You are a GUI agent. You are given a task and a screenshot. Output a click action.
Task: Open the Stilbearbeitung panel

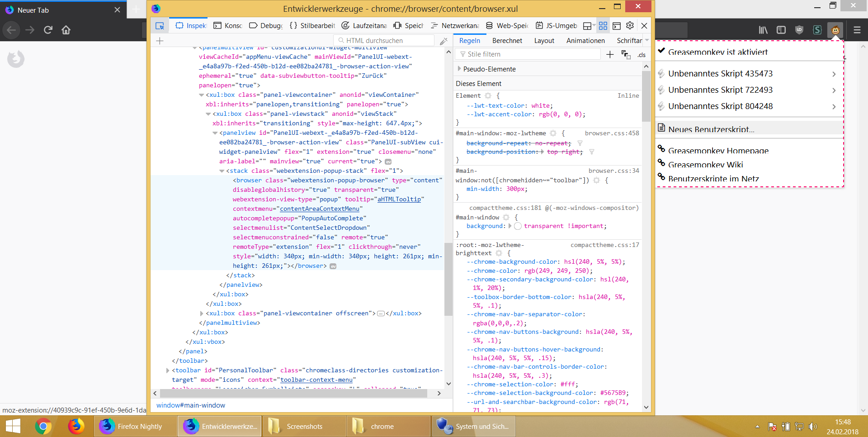tap(312, 26)
